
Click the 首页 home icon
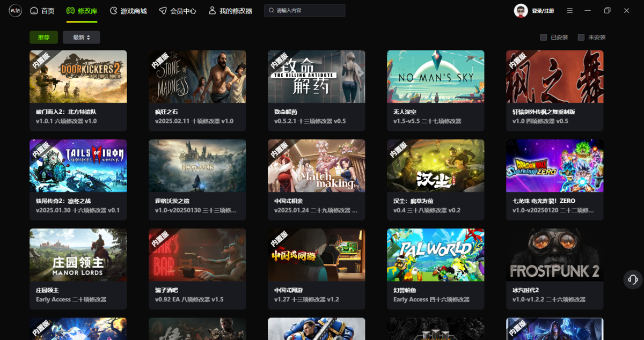pyautogui.click(x=34, y=11)
